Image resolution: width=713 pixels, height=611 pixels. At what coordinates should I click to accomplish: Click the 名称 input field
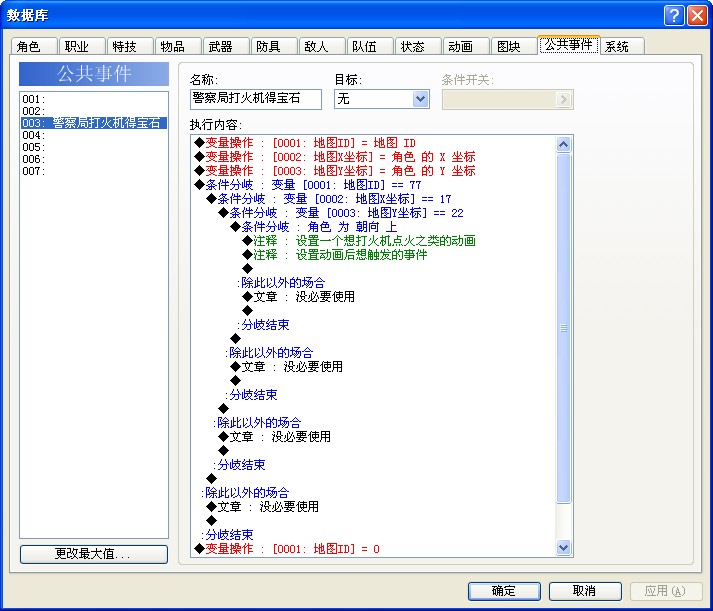256,99
